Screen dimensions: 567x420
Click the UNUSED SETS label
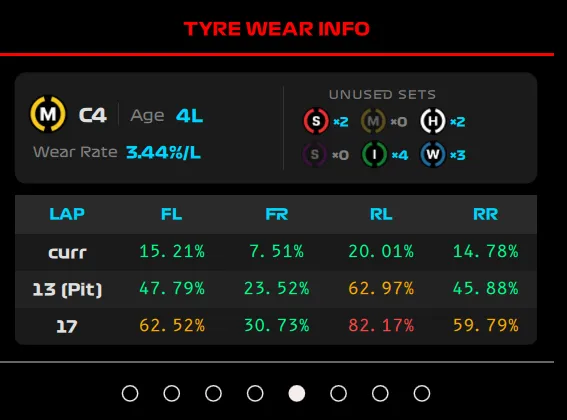[382, 94]
